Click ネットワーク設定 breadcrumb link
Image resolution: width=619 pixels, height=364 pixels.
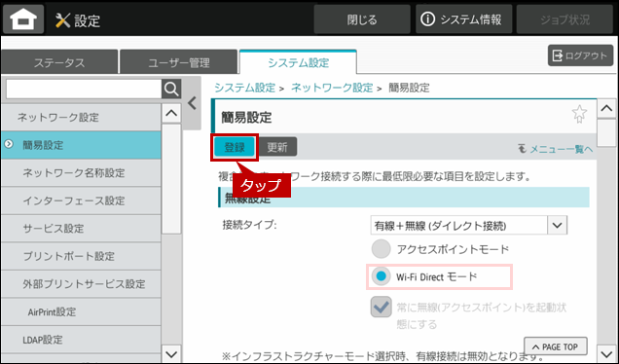(332, 88)
